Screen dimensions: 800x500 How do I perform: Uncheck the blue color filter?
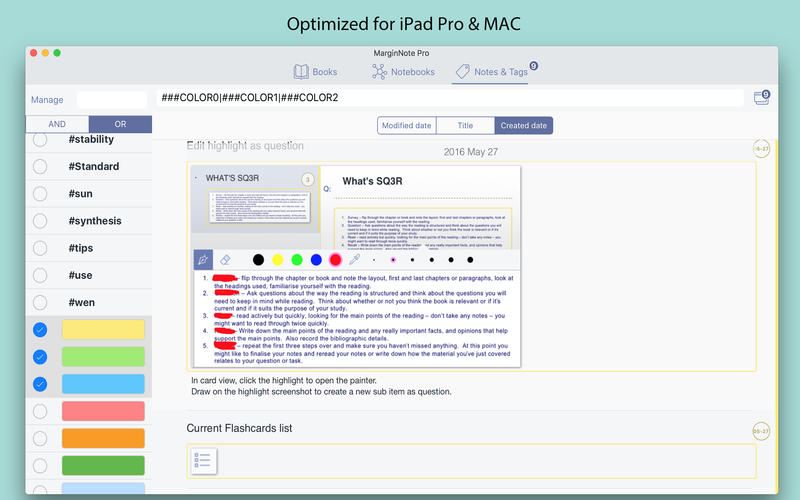[x=40, y=384]
